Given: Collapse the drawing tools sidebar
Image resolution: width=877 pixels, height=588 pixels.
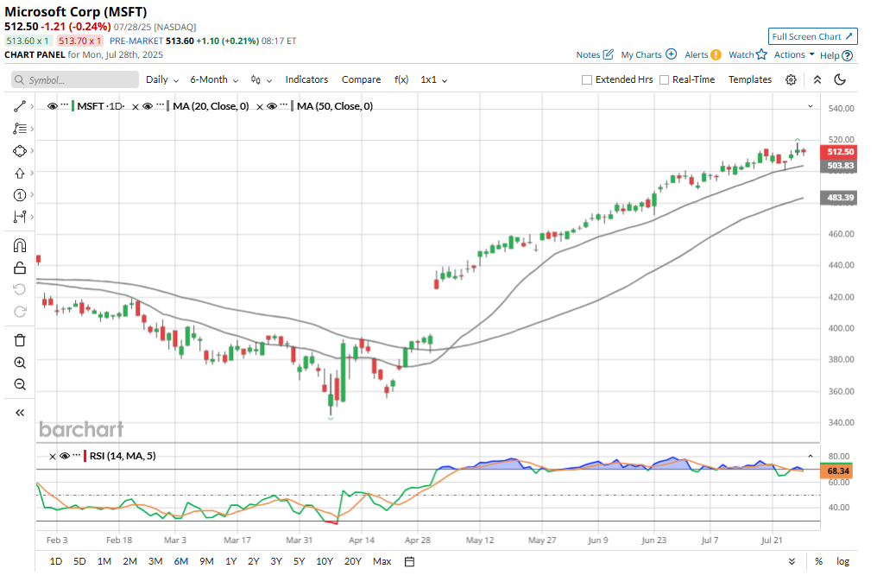Looking at the screenshot, I should click(x=20, y=413).
